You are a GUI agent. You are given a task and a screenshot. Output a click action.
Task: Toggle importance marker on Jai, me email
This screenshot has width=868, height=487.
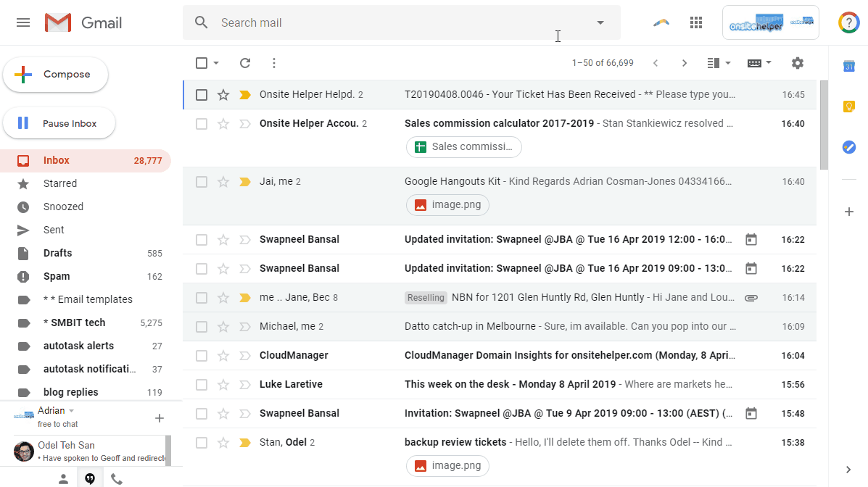(x=244, y=181)
